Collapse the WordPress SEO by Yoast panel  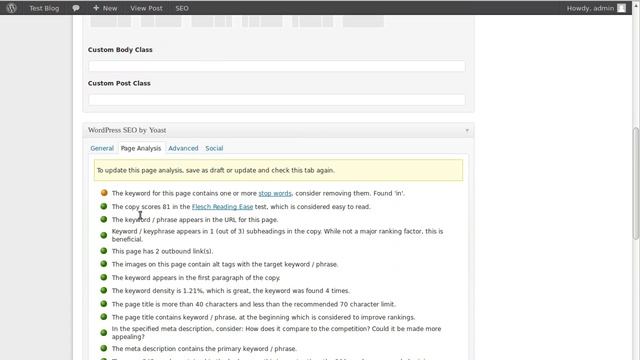pos(467,131)
